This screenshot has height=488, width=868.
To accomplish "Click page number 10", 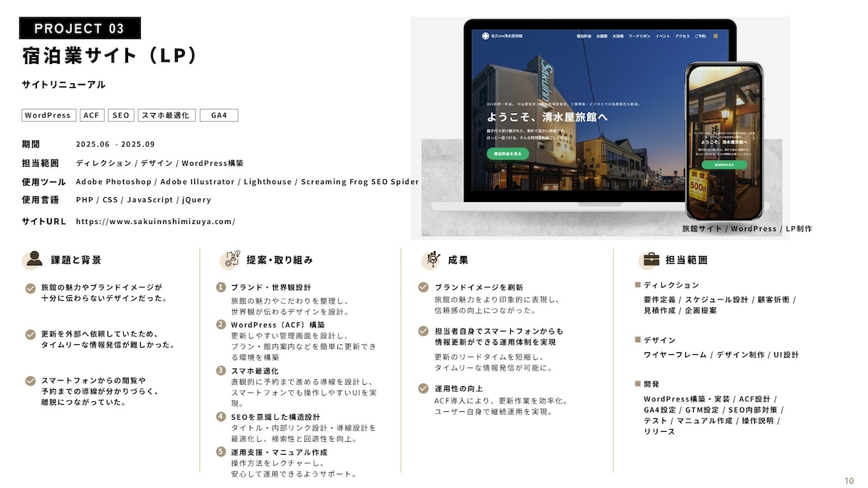I will tap(849, 480).
